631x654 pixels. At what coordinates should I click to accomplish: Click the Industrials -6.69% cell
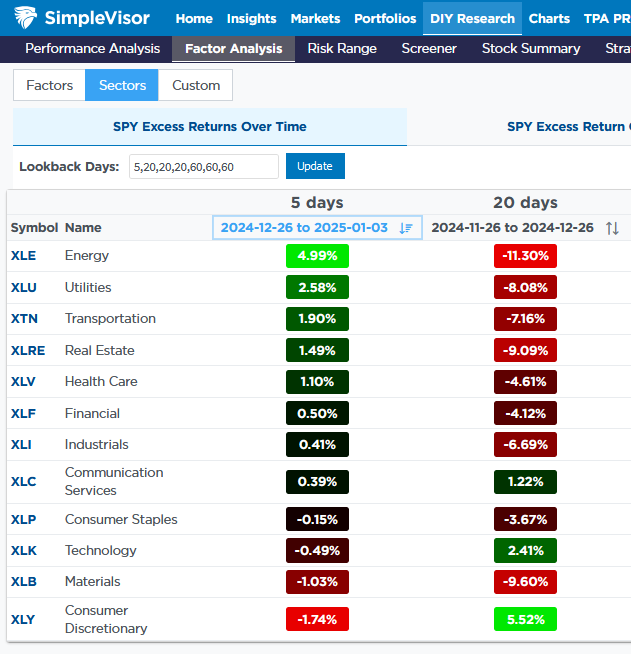(525, 445)
